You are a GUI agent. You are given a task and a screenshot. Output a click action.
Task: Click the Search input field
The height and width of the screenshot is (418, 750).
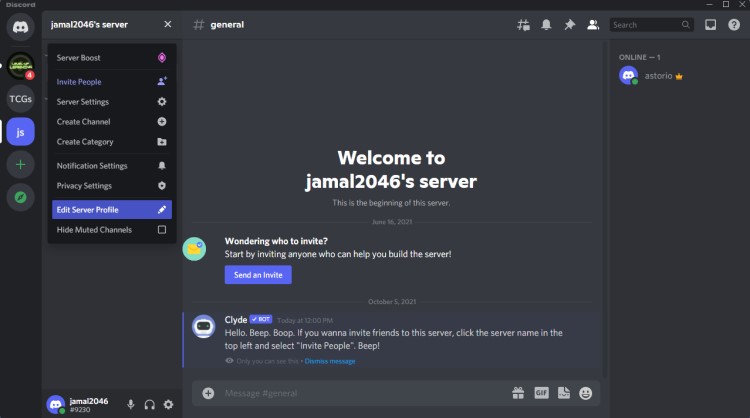pyautogui.click(x=651, y=25)
